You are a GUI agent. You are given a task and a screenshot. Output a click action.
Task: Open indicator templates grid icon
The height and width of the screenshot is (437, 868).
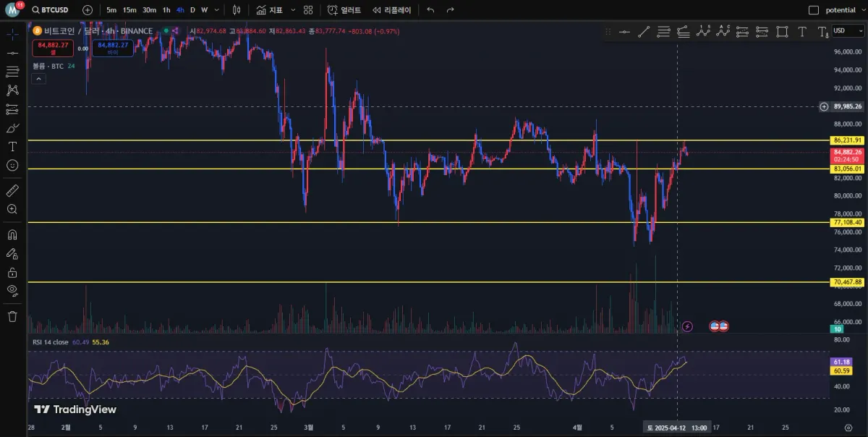309,10
